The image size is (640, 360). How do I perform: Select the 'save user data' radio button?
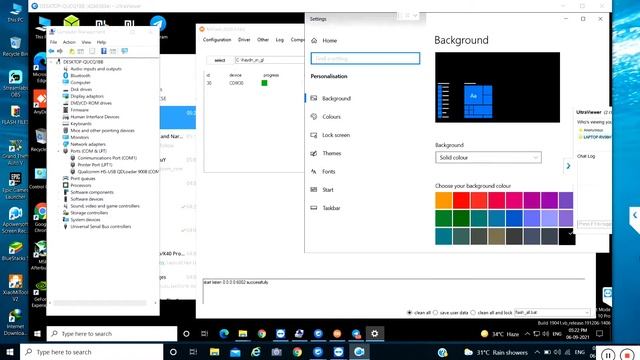pyautogui.click(x=435, y=312)
